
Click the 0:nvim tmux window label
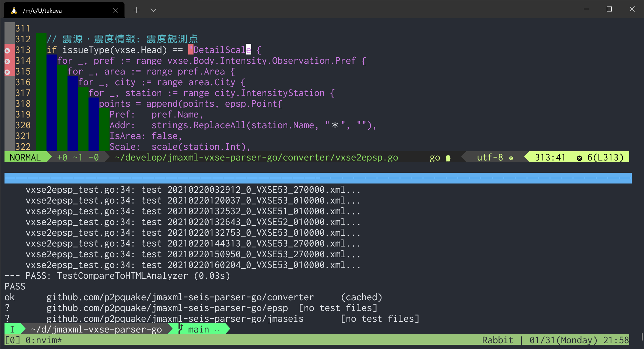[43, 340]
